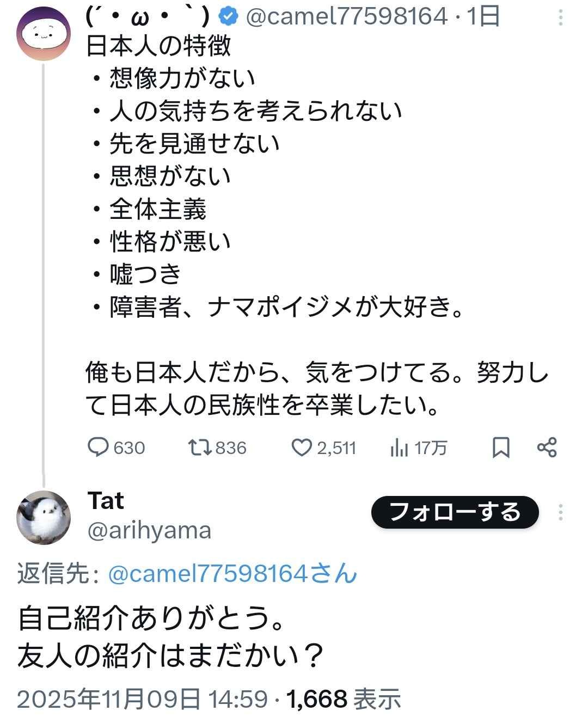
Task: Click the 2025年11月09日 14:59 timestamp
Action: pos(142,698)
